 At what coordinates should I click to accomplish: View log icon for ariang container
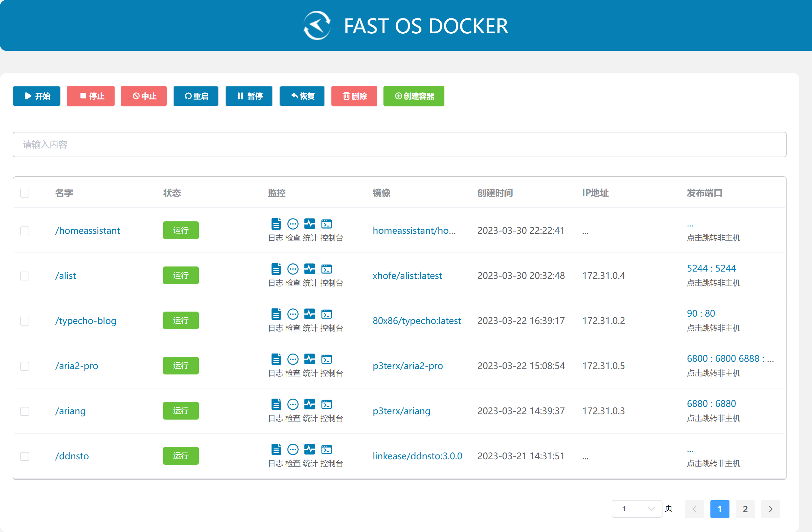click(276, 404)
